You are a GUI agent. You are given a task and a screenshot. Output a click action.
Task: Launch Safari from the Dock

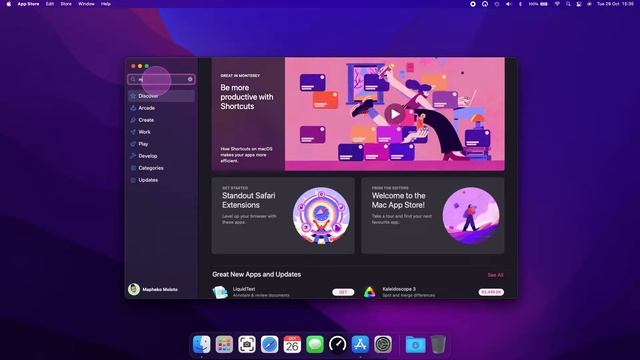coord(270,344)
